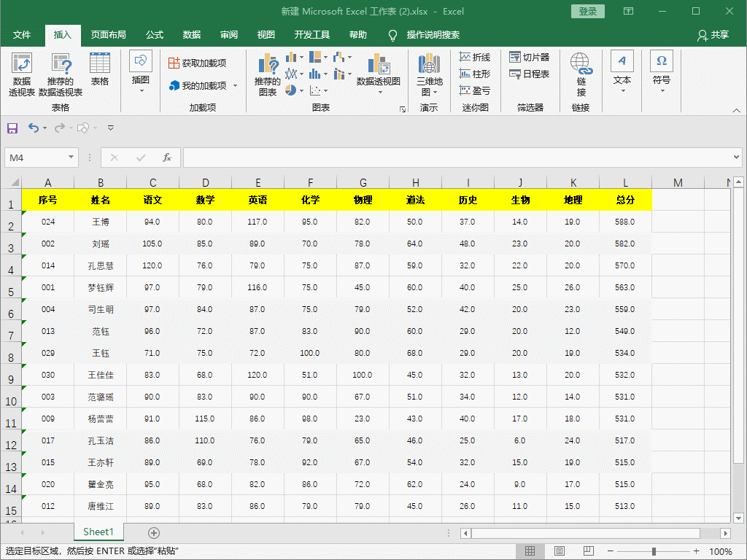Insert a statistic chart
The image size is (747, 560).
[318, 74]
